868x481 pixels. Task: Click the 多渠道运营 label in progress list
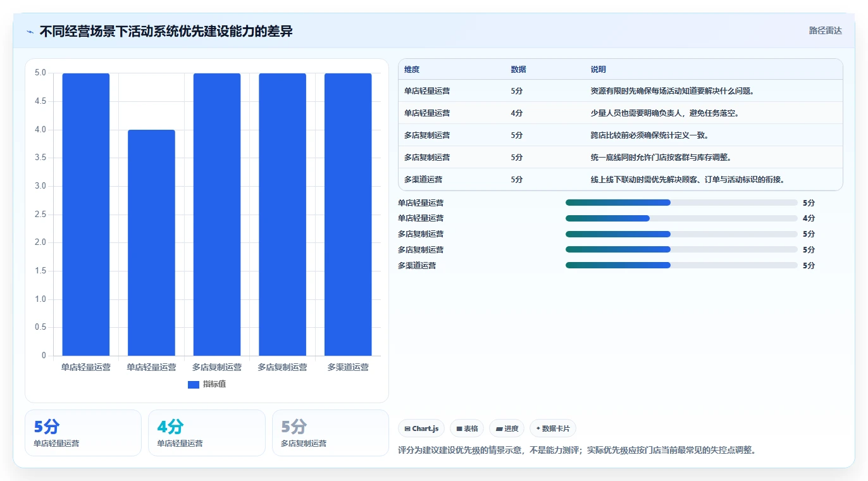coord(417,265)
